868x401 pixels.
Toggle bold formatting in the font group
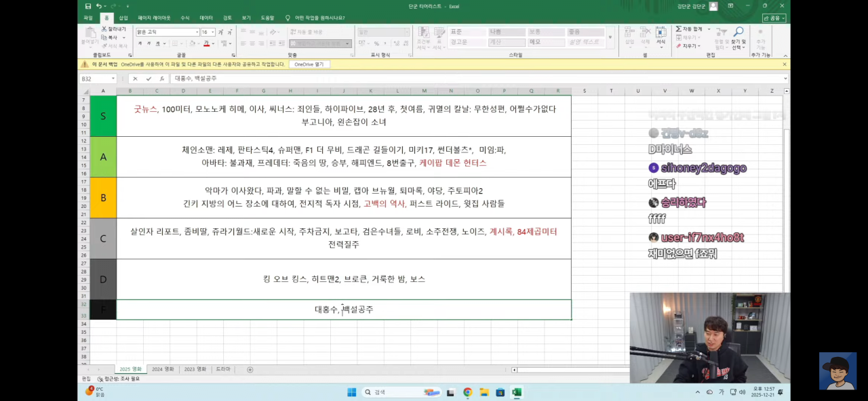[x=140, y=43]
